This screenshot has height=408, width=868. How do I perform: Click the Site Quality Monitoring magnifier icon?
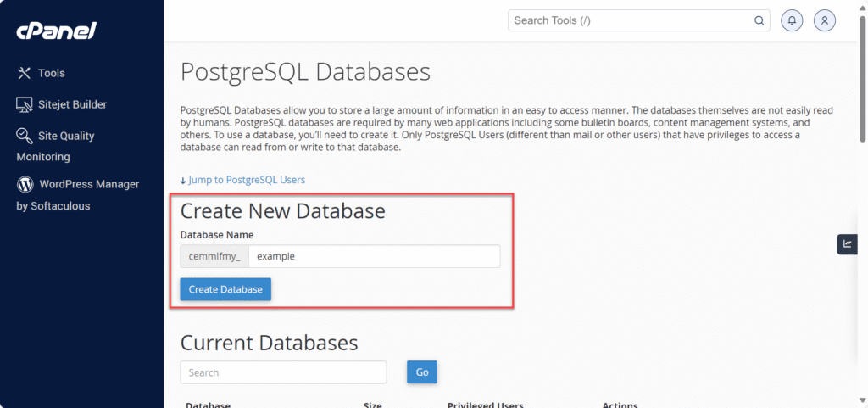coord(25,136)
